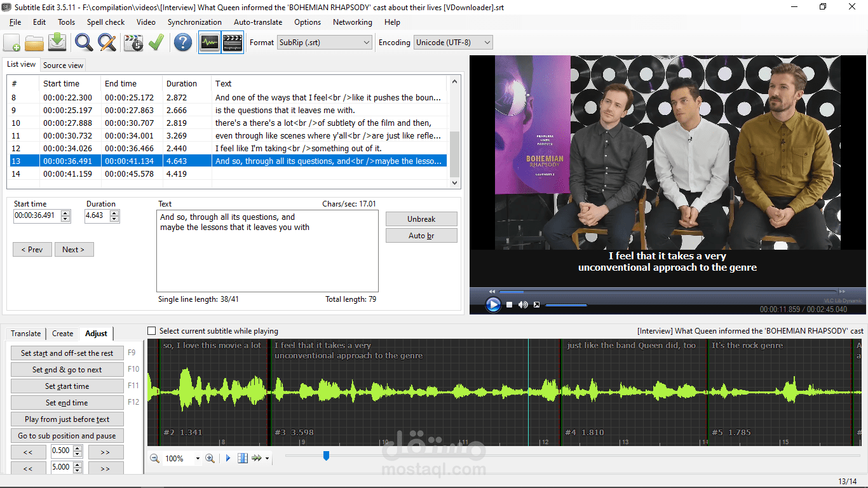Open the Auto-translate menu
Viewport: 868px width, 488px height.
258,22
